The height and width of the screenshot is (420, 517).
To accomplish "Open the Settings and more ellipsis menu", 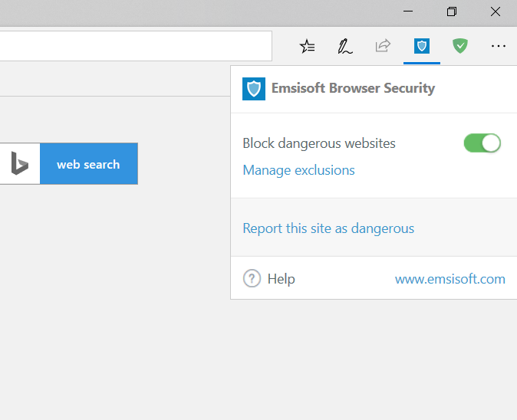I will 499,46.
